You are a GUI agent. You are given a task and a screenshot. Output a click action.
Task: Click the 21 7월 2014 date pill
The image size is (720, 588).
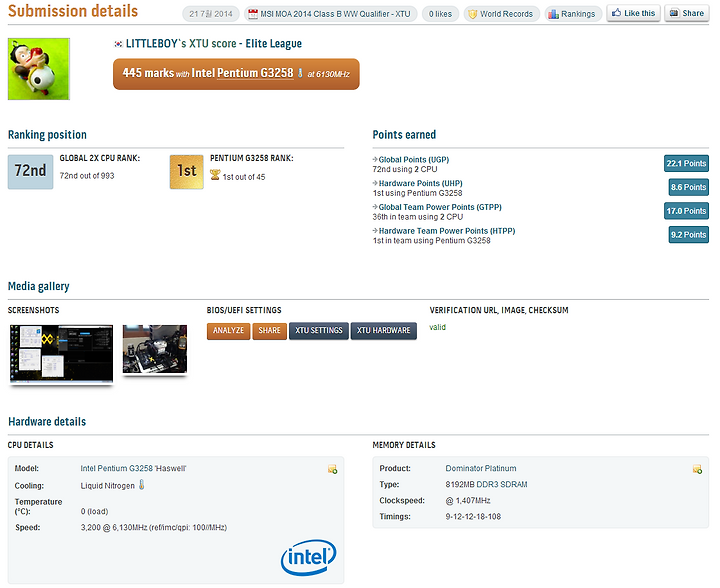click(x=211, y=14)
